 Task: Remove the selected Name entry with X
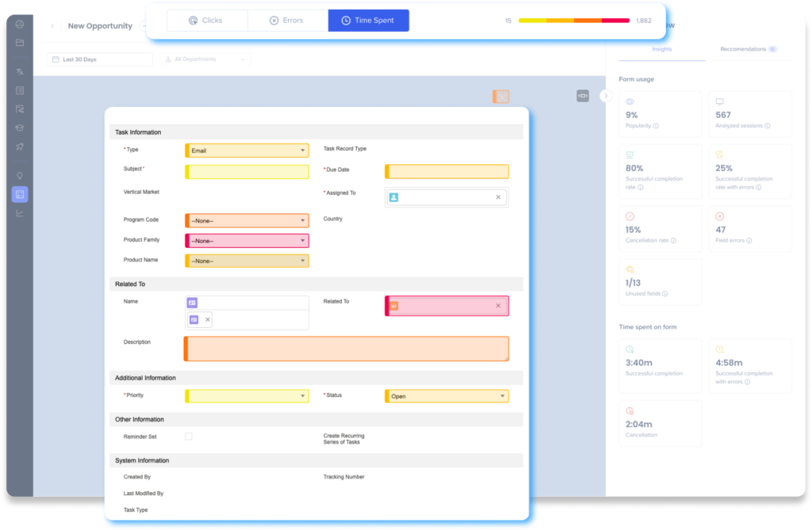pyautogui.click(x=208, y=319)
